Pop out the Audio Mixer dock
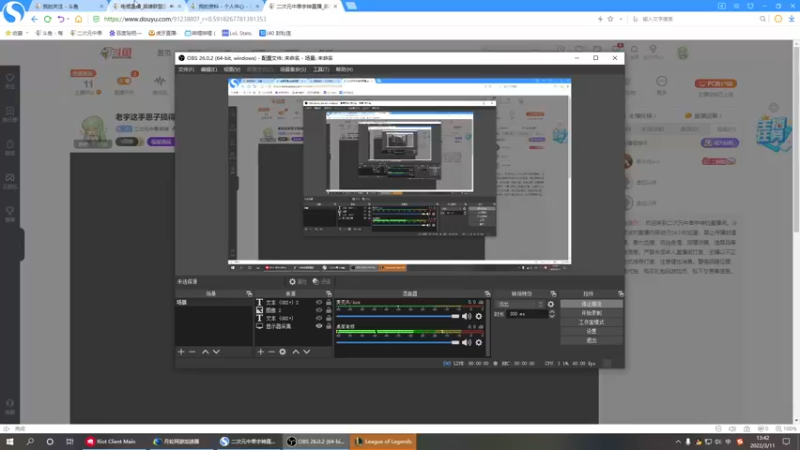The image size is (800, 450). pos(487,294)
